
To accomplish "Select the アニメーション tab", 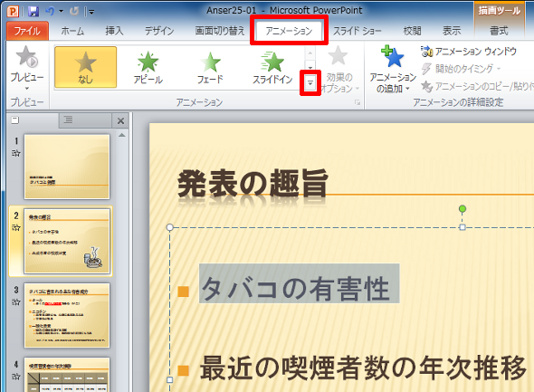I will pyautogui.click(x=289, y=31).
